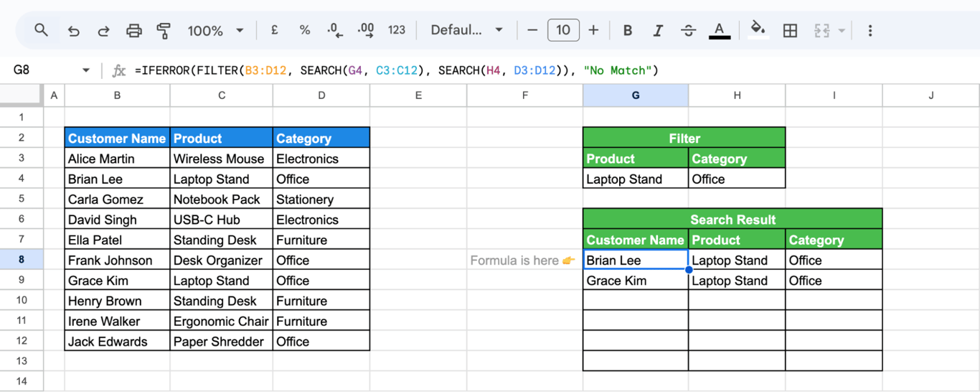Open the Default font dropdown
Image resolution: width=980 pixels, height=392 pixels.
coord(466,30)
